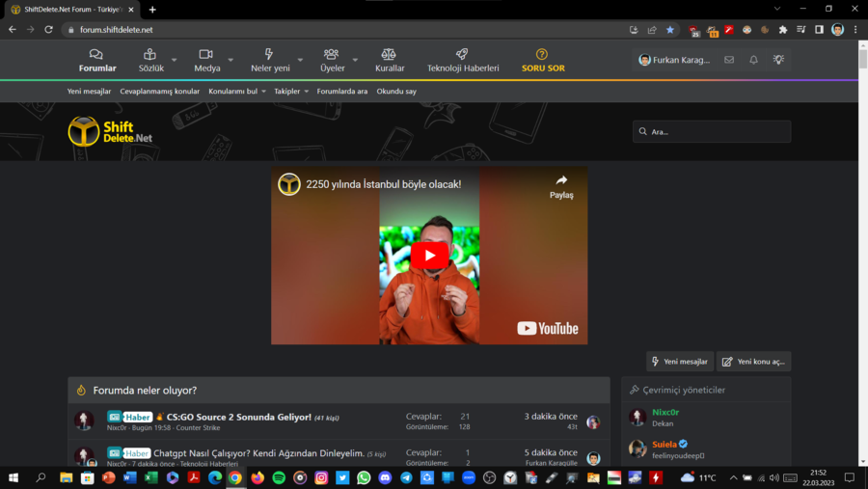
Task: Open Spotify from the taskbar
Action: point(279,477)
